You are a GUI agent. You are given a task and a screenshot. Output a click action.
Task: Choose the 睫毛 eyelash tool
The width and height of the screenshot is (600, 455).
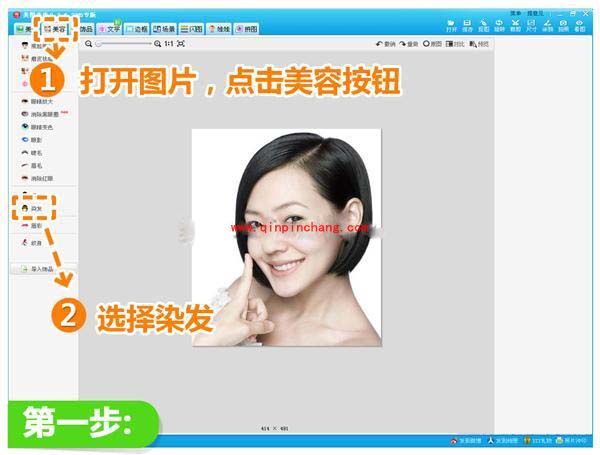pyautogui.click(x=31, y=153)
